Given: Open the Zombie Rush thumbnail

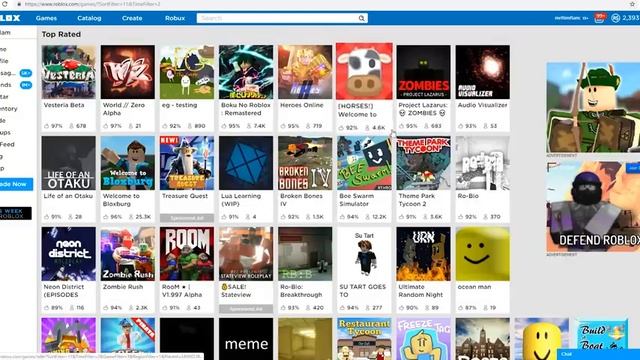Looking at the screenshot, I should 128,254.
